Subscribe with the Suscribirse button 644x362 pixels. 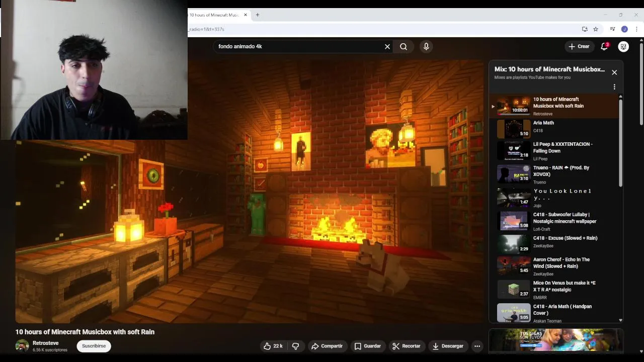coord(94,346)
